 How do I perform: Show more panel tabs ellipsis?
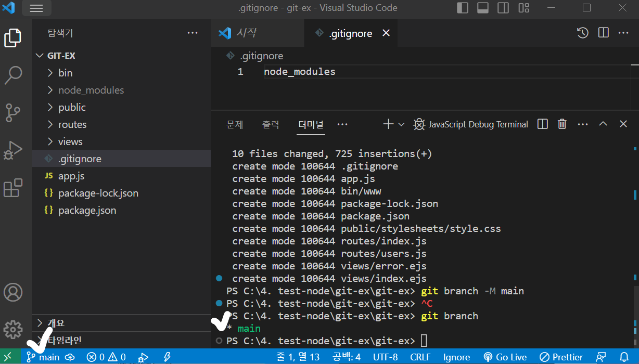point(342,124)
